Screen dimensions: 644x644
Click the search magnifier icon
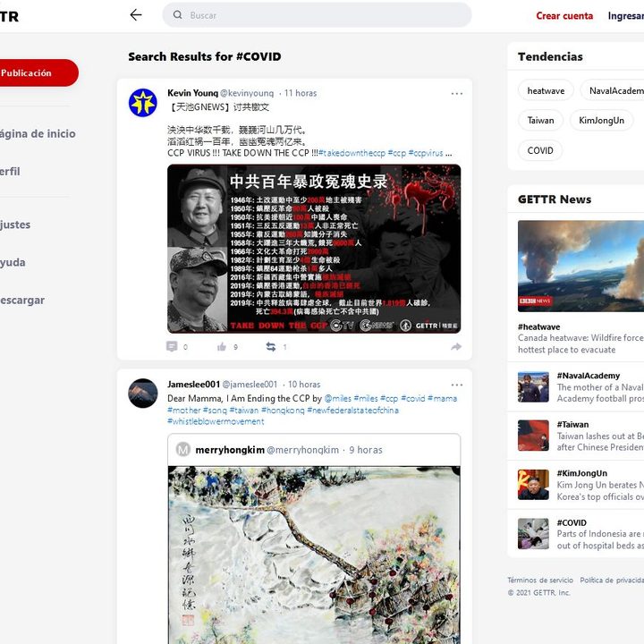[177, 15]
